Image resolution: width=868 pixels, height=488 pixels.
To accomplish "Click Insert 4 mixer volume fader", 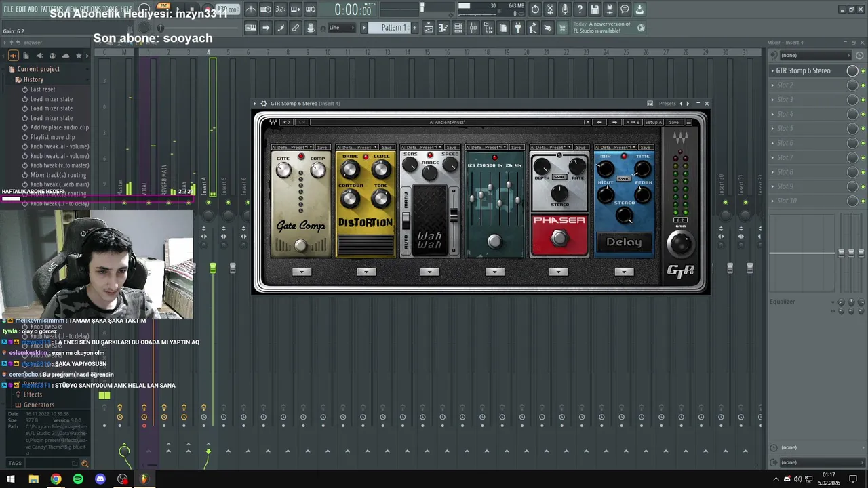I will 212,269.
